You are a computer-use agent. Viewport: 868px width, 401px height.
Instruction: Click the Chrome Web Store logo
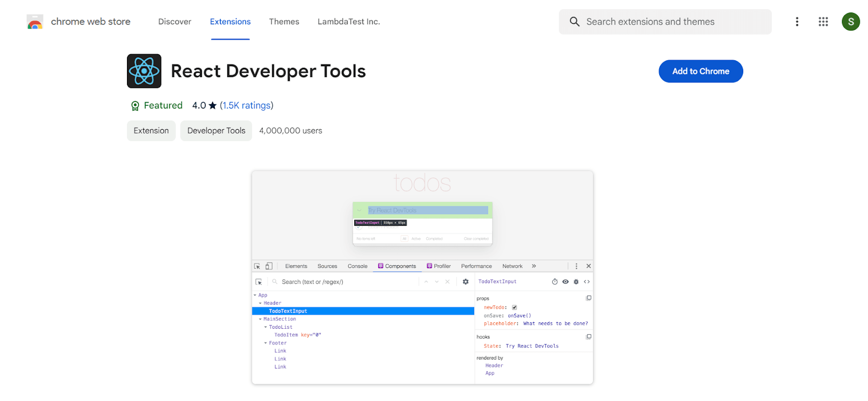point(35,22)
